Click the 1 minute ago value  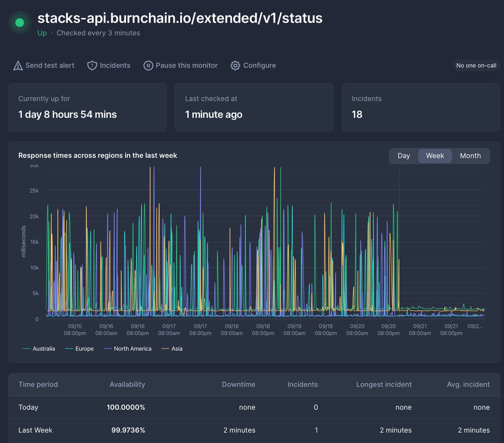pos(214,115)
